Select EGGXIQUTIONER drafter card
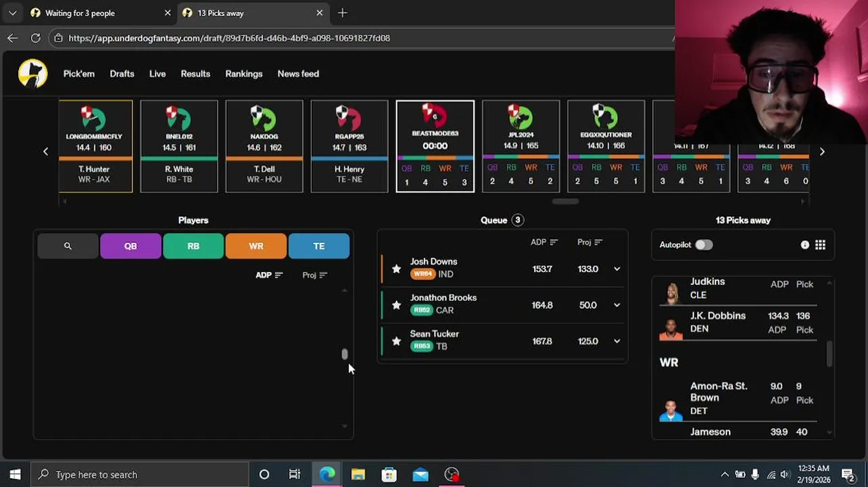Screen dimensions: 868x487 pyautogui.click(x=606, y=146)
